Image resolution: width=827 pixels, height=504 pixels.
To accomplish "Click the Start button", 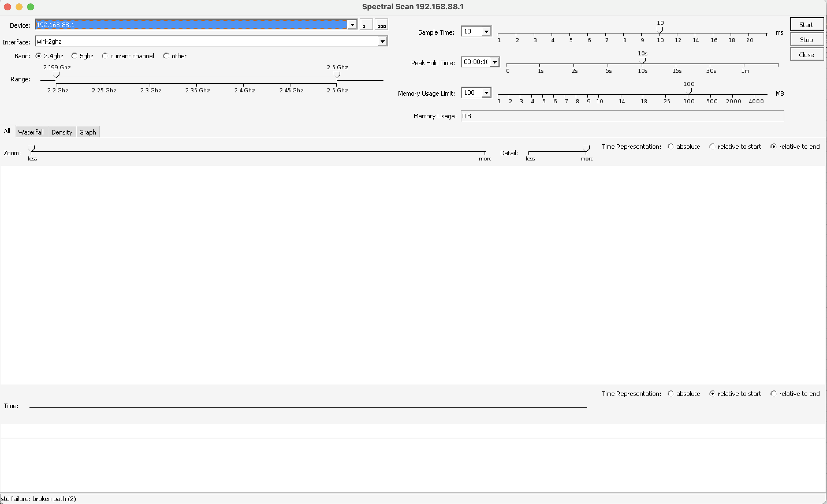I will (x=806, y=25).
